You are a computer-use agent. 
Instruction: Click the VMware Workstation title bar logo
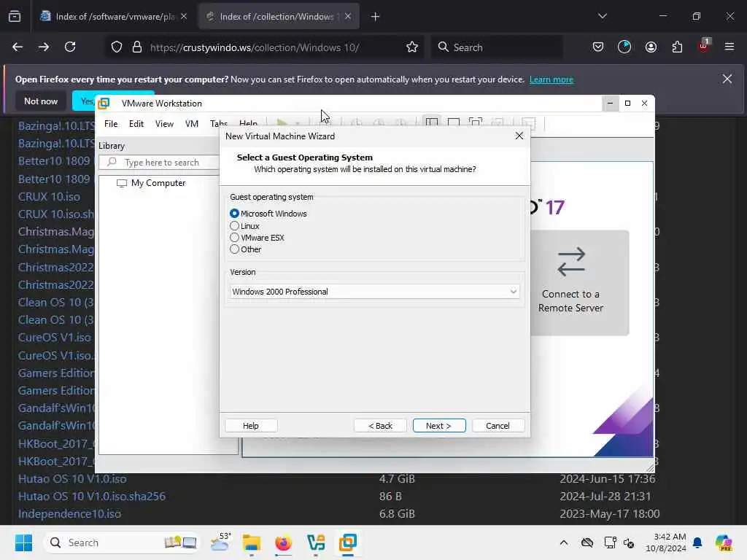[104, 104]
